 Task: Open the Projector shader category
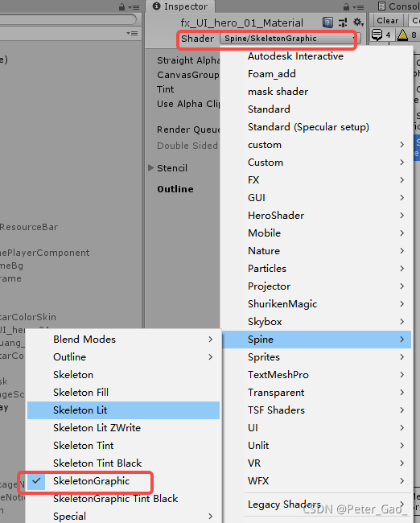(x=316, y=286)
